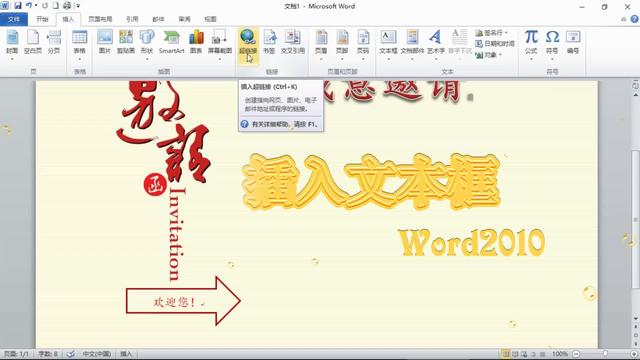Click the spelling check icon in status bar
The width and height of the screenshot is (640, 360).
tap(71, 354)
